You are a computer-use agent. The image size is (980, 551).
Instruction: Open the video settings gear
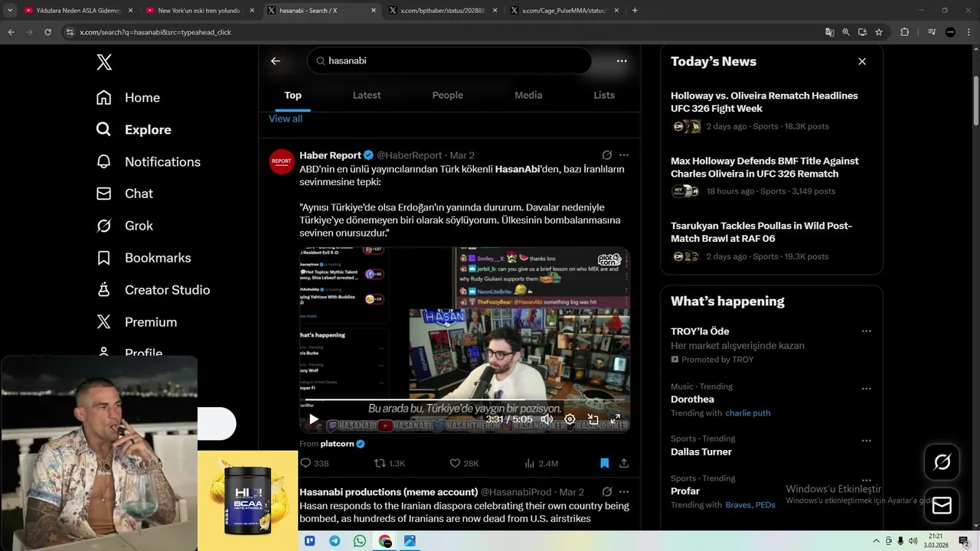pos(570,419)
